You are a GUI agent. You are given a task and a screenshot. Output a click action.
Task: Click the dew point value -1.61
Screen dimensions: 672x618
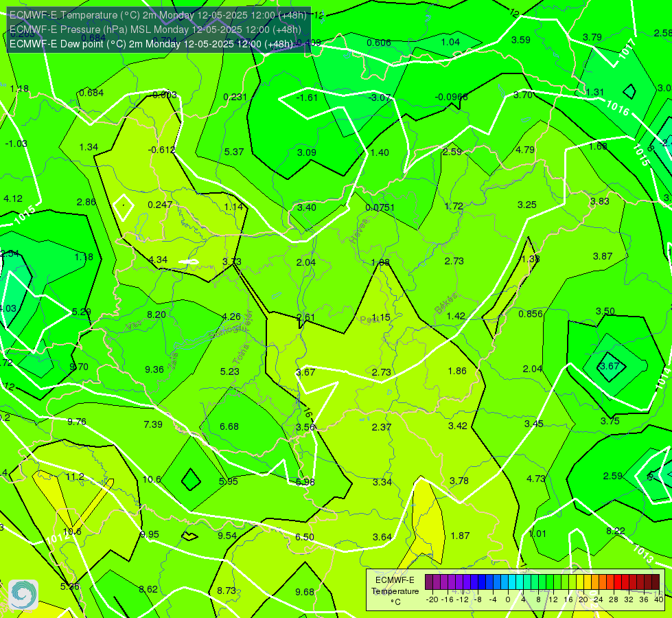point(307,98)
